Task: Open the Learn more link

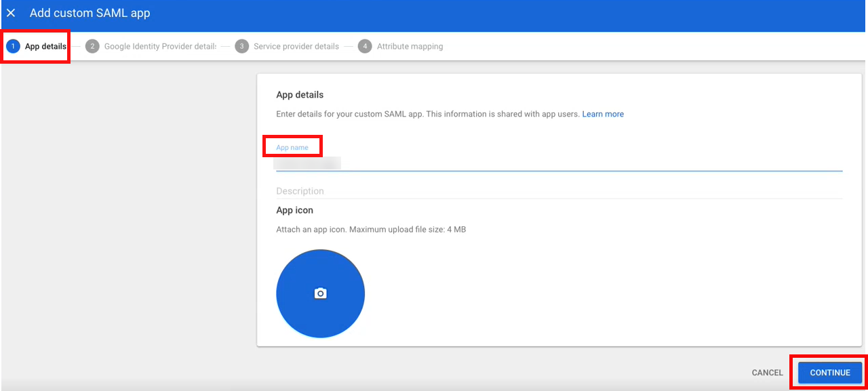Action: click(x=603, y=114)
